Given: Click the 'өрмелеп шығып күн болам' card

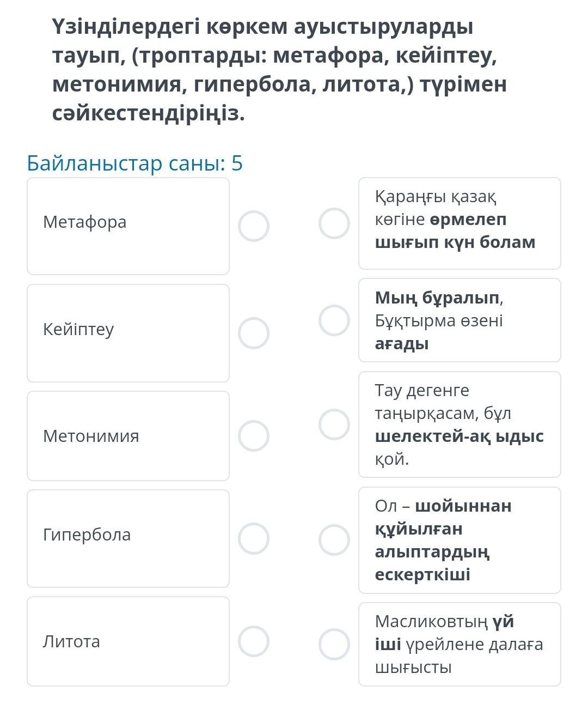Looking at the screenshot, I should click(460, 223).
